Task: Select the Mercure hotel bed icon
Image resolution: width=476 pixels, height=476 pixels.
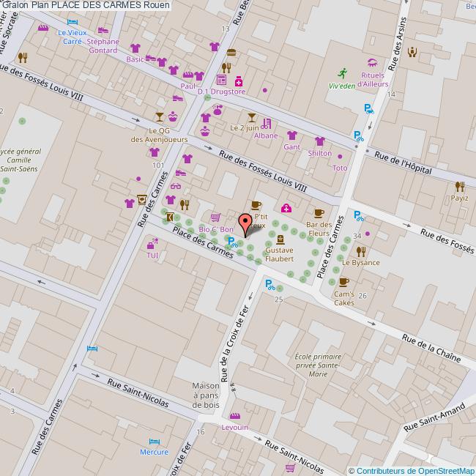Action: (x=154, y=442)
